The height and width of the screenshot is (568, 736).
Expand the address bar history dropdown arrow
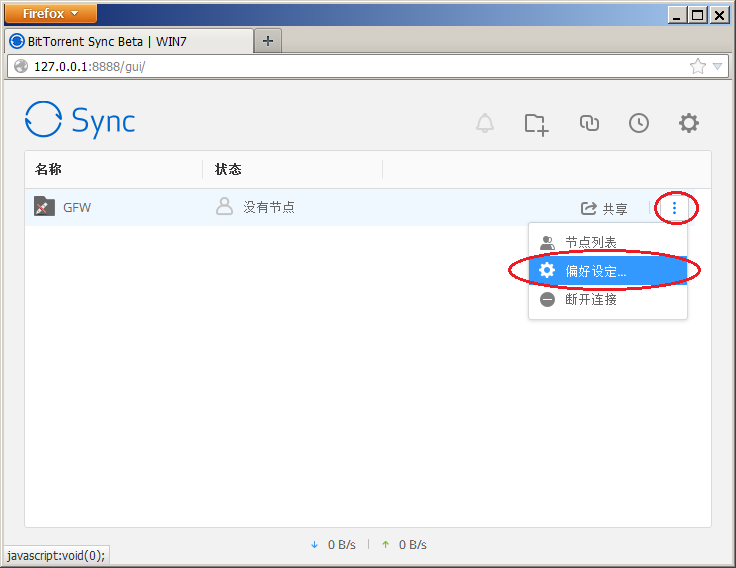click(x=717, y=66)
